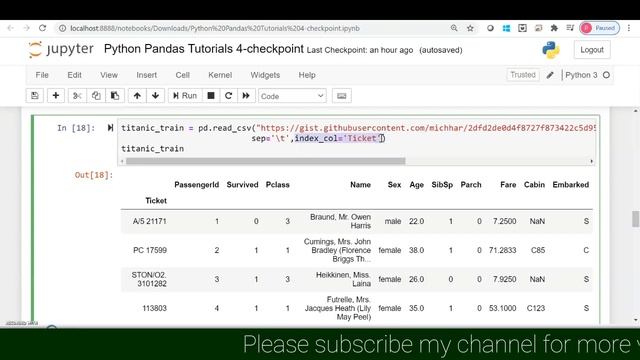The width and height of the screenshot is (640, 360).
Task: Move selected cell up arrow
Action: pos(137,96)
